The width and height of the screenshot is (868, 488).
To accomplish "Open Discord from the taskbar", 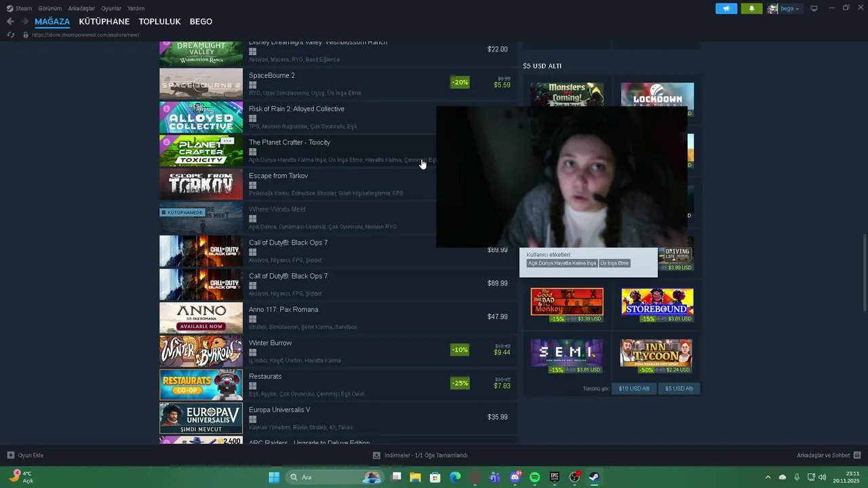I will pyautogui.click(x=515, y=477).
